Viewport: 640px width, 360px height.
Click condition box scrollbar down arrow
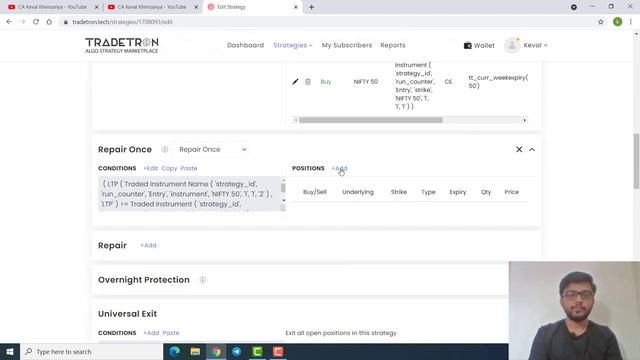pyautogui.click(x=283, y=200)
